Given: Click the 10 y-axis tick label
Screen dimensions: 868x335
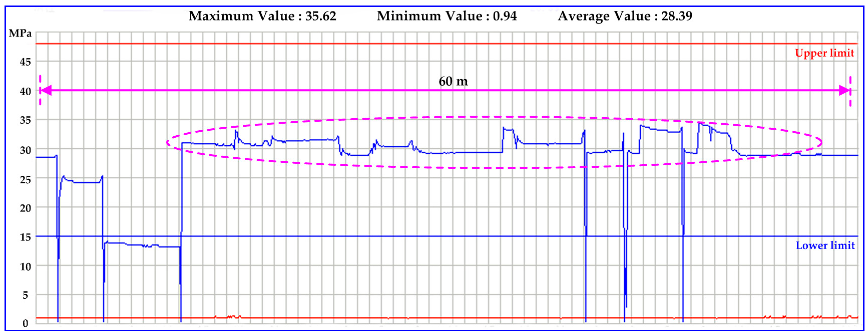Looking at the screenshot, I should pyautogui.click(x=25, y=267).
